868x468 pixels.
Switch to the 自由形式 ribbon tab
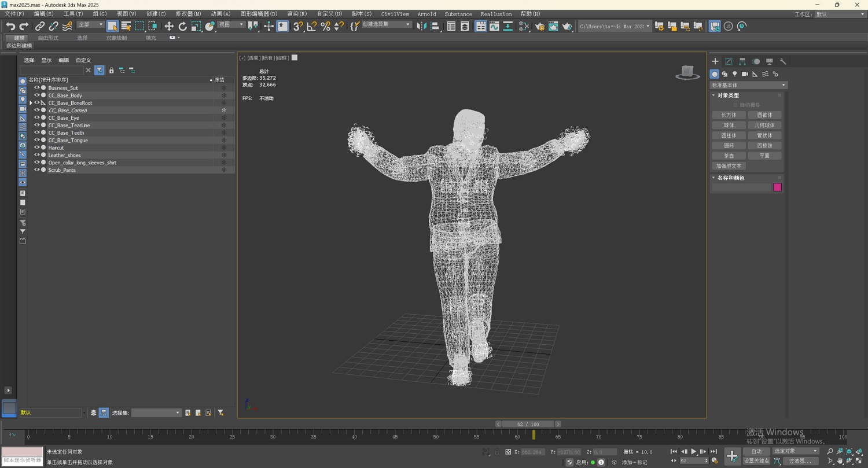pyautogui.click(x=48, y=38)
